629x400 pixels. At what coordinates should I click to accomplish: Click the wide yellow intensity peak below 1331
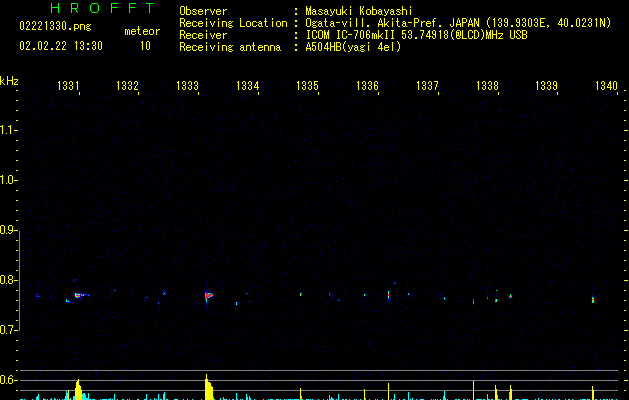78,390
